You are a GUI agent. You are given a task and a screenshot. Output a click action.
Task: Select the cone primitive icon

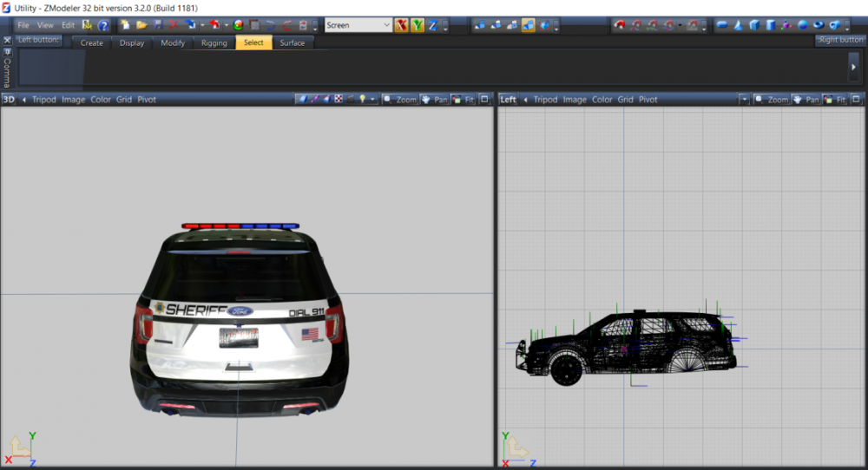pyautogui.click(x=737, y=25)
